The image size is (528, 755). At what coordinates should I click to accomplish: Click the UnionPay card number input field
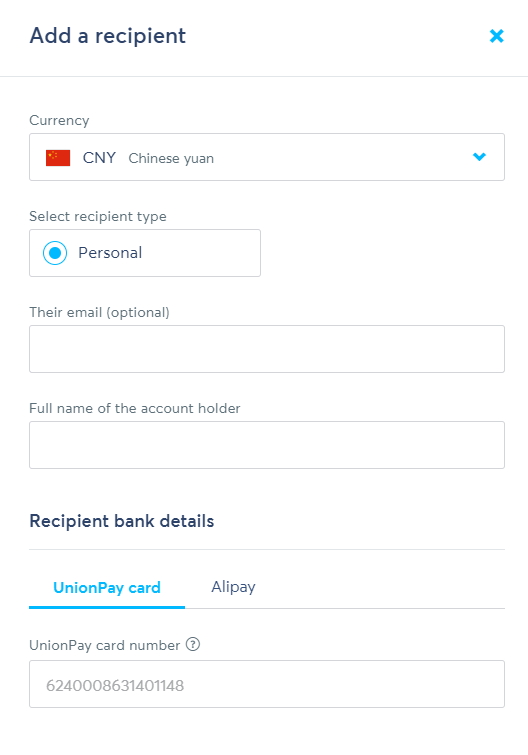pos(267,684)
